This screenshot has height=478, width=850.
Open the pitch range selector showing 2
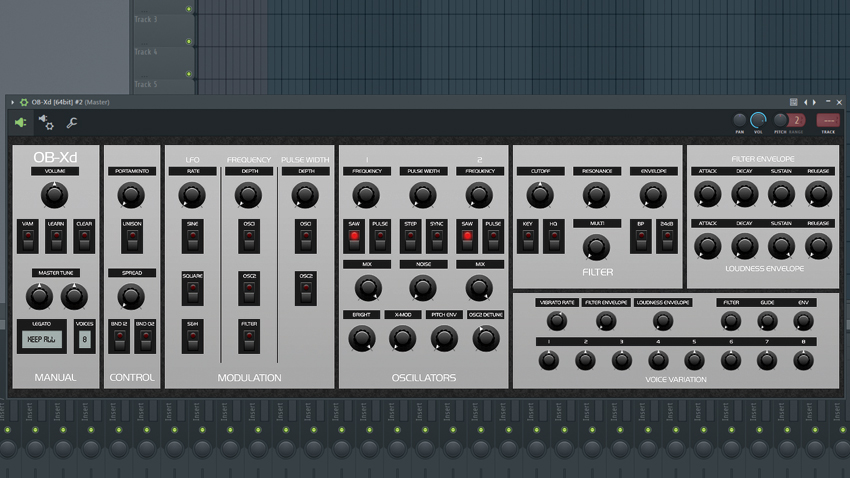click(796, 120)
